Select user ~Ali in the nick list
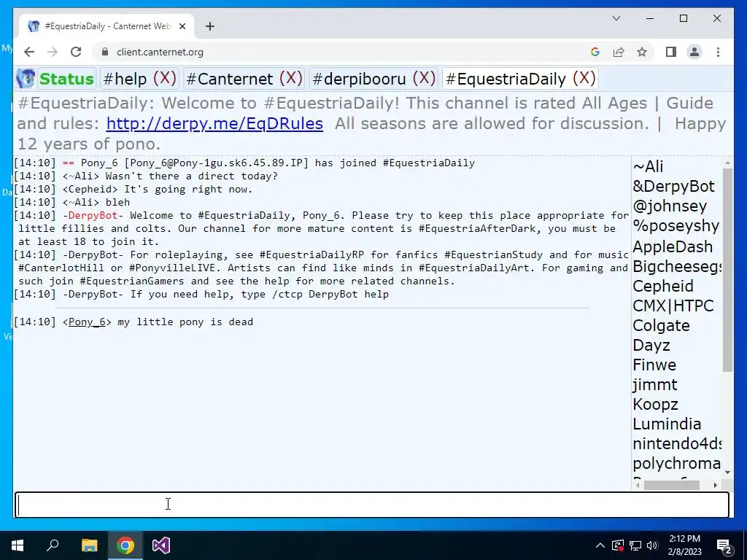 [648, 167]
